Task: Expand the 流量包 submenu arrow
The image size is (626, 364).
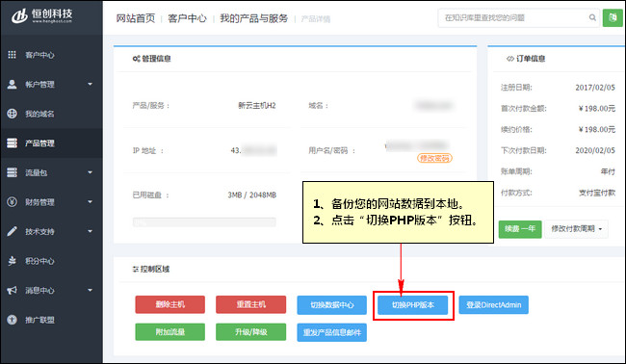Action: click(90, 172)
